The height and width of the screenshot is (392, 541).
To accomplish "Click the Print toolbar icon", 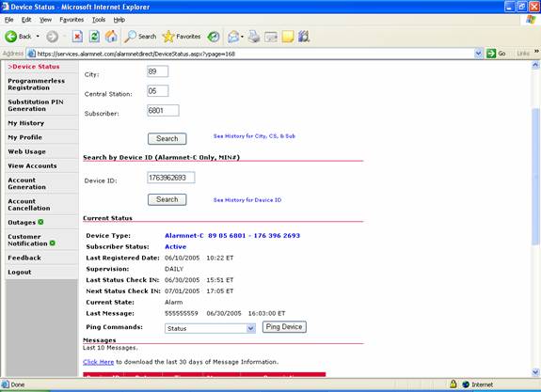I will 254,37.
